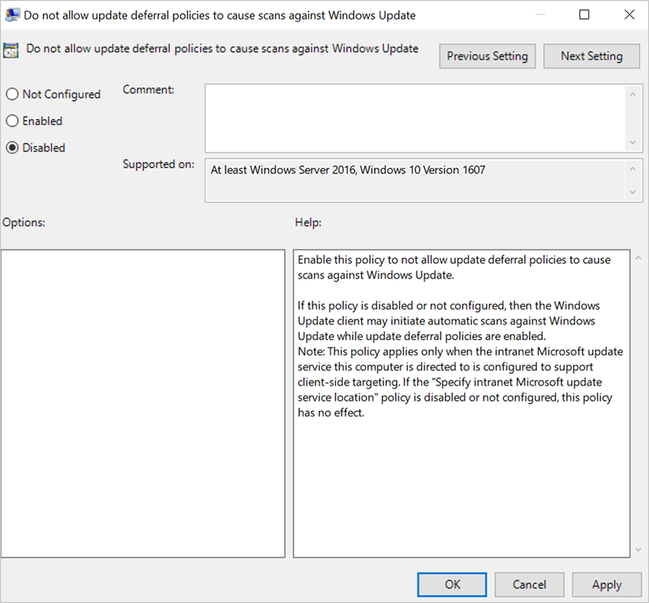The width and height of the screenshot is (649, 603).
Task: Click the title bar application icon
Action: coord(12,15)
